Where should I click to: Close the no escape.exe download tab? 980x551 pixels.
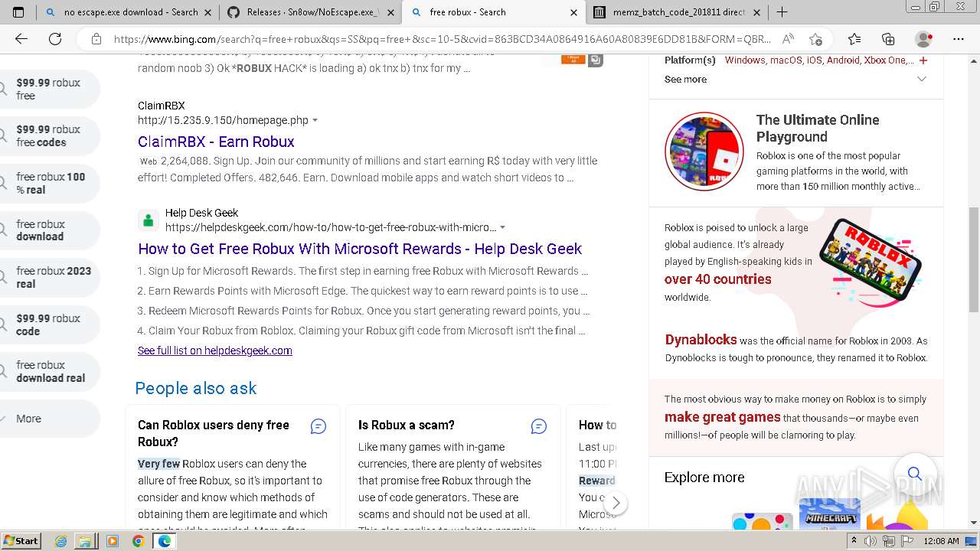207,12
